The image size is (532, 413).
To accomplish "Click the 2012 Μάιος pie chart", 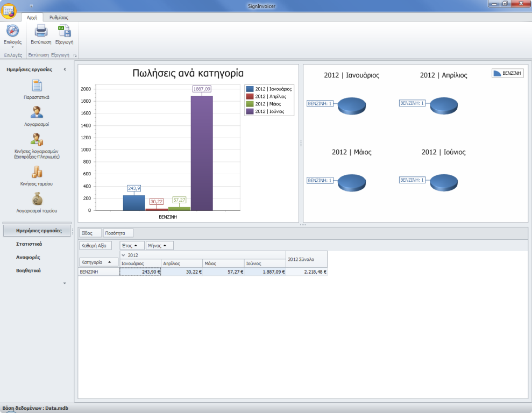I will tap(352, 183).
